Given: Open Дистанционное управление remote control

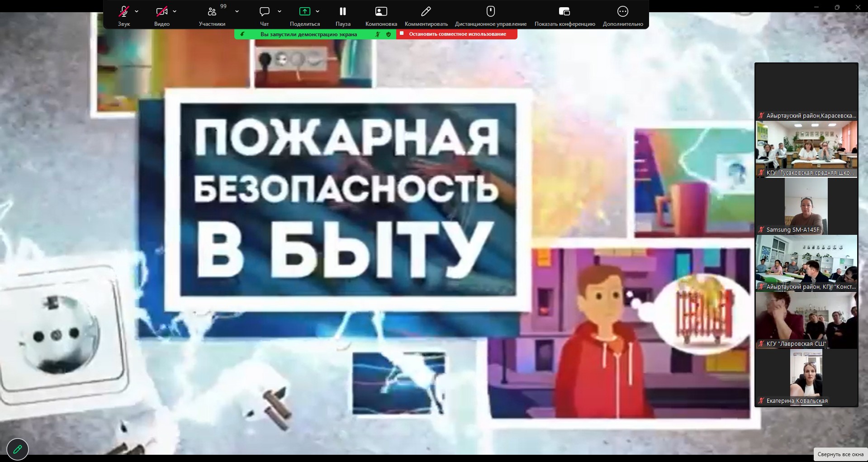Looking at the screenshot, I should point(490,12).
